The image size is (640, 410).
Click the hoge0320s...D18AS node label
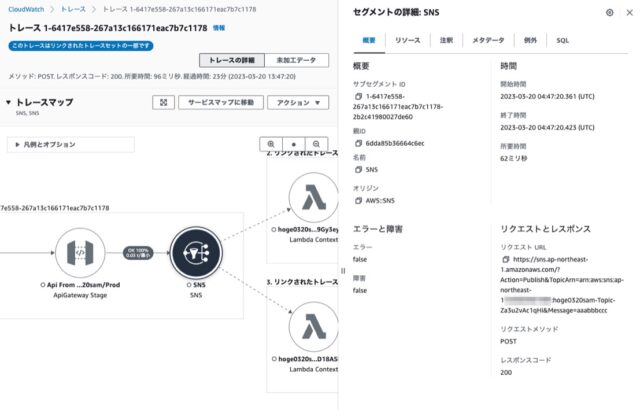click(x=308, y=359)
